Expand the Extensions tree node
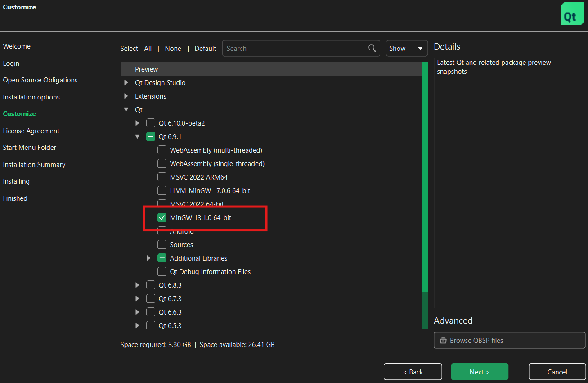Viewport: 588px width, 383px height. pyautogui.click(x=126, y=96)
